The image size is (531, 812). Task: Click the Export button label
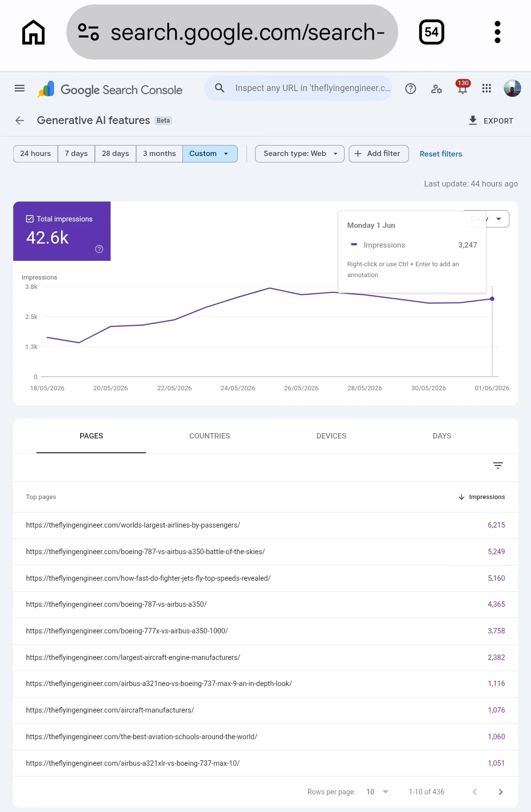click(x=499, y=121)
